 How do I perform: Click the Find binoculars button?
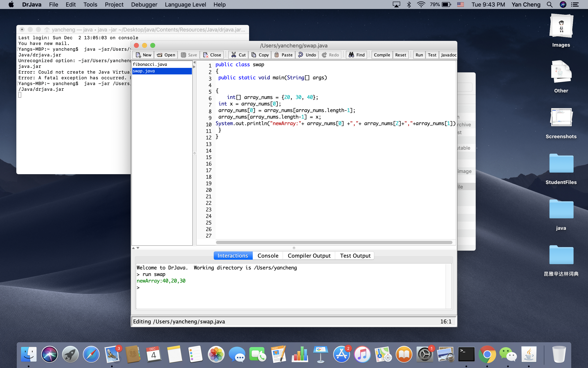coord(356,55)
